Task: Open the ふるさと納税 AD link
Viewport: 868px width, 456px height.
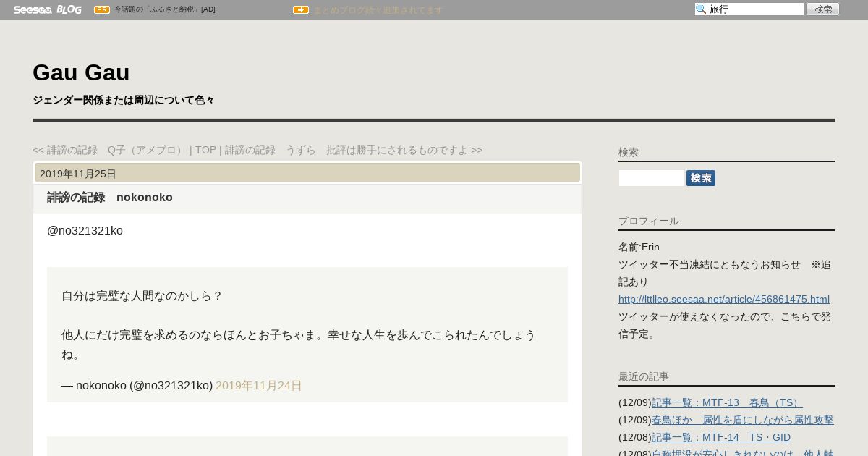Action: tap(164, 9)
